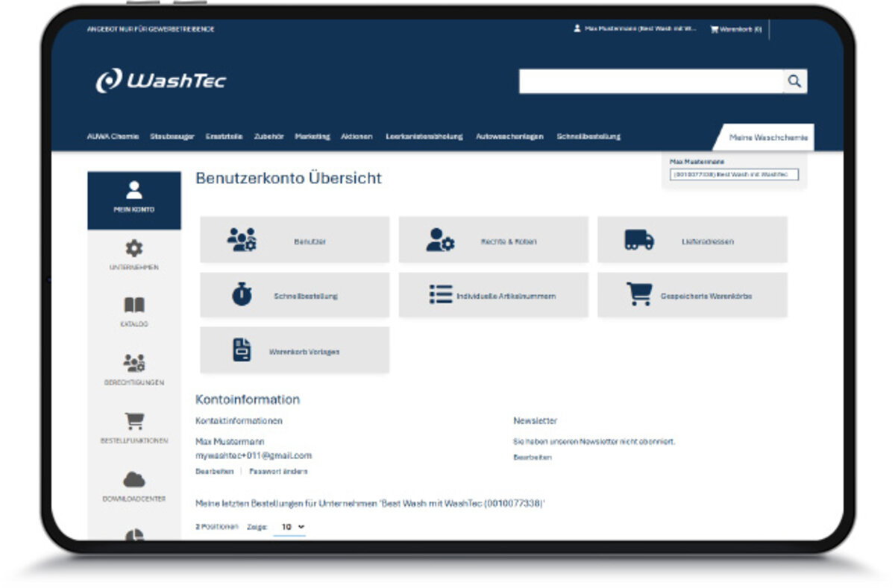The width and height of the screenshot is (895, 588).
Task: Click into the search input field
Action: 651,81
